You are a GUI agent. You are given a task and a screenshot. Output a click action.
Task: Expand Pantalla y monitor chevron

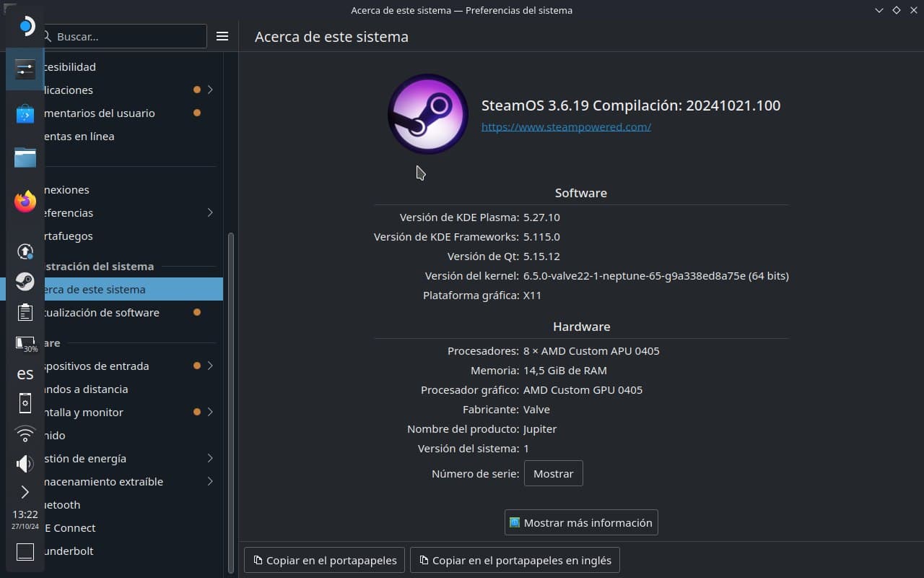pos(210,412)
